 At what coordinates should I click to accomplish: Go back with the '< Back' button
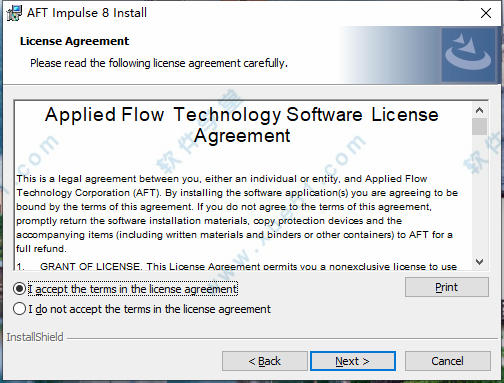click(x=265, y=361)
